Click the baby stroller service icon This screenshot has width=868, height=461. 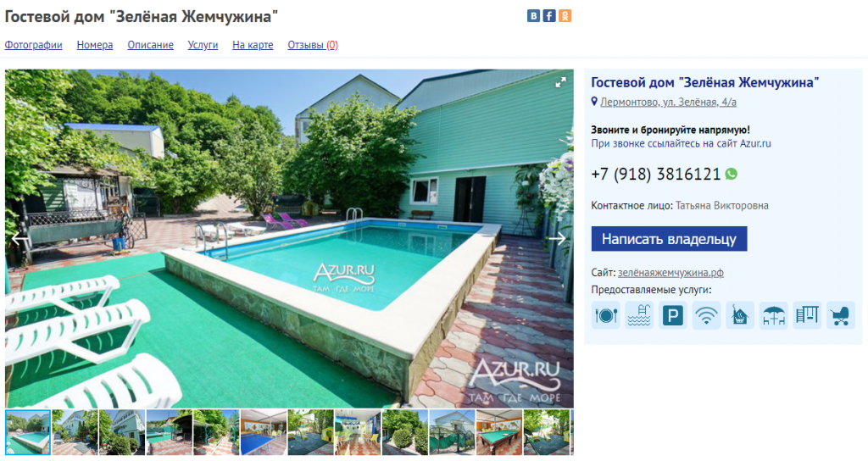click(x=841, y=315)
